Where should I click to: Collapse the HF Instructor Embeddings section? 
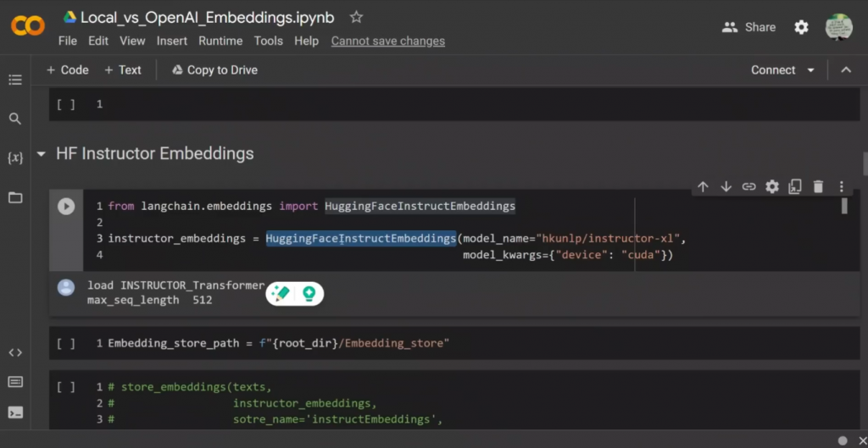pyautogui.click(x=41, y=154)
